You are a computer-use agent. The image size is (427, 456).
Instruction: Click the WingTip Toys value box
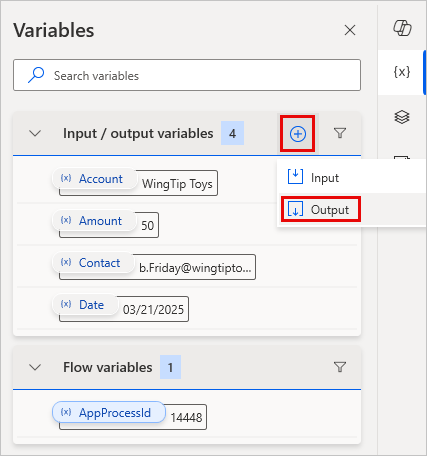[x=177, y=184]
